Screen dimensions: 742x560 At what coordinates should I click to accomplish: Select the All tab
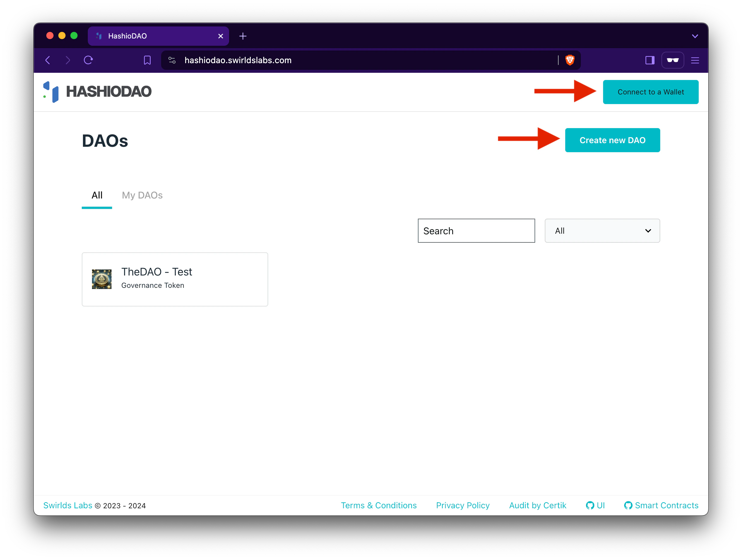[x=97, y=195]
